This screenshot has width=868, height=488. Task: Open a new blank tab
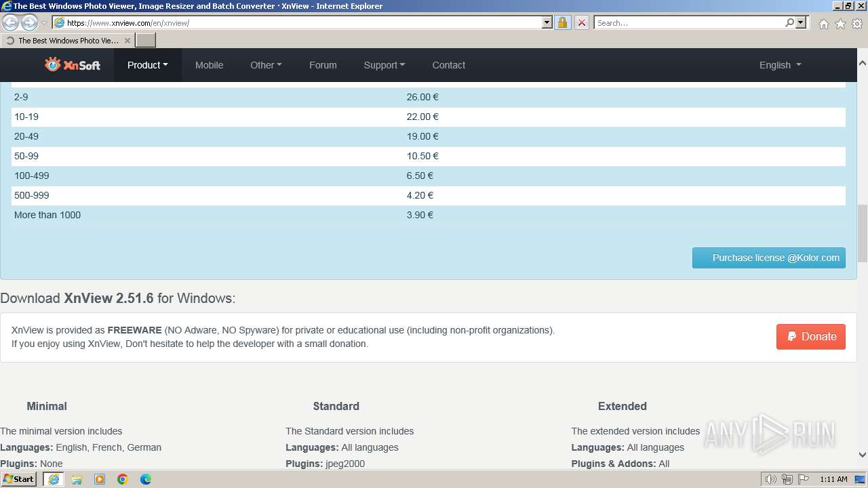(146, 41)
